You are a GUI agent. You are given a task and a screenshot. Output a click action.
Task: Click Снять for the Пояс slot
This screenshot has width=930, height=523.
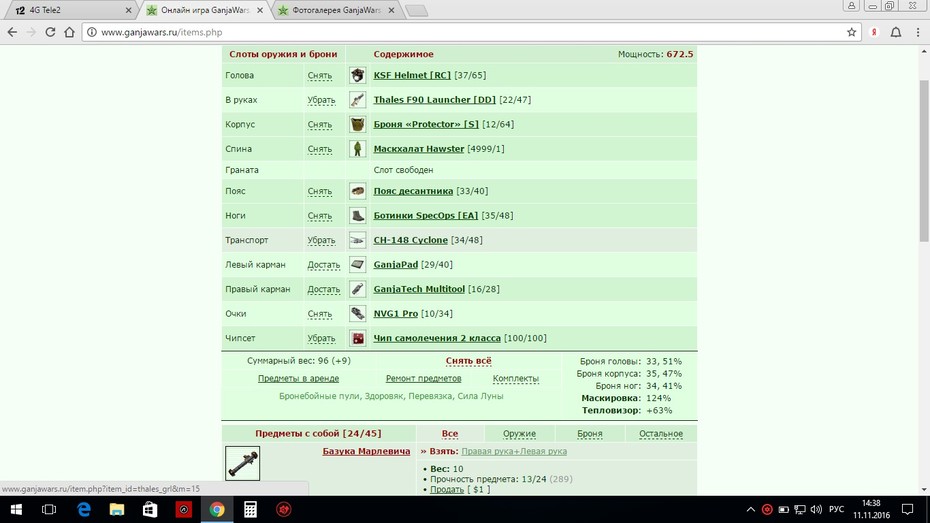[x=320, y=191]
